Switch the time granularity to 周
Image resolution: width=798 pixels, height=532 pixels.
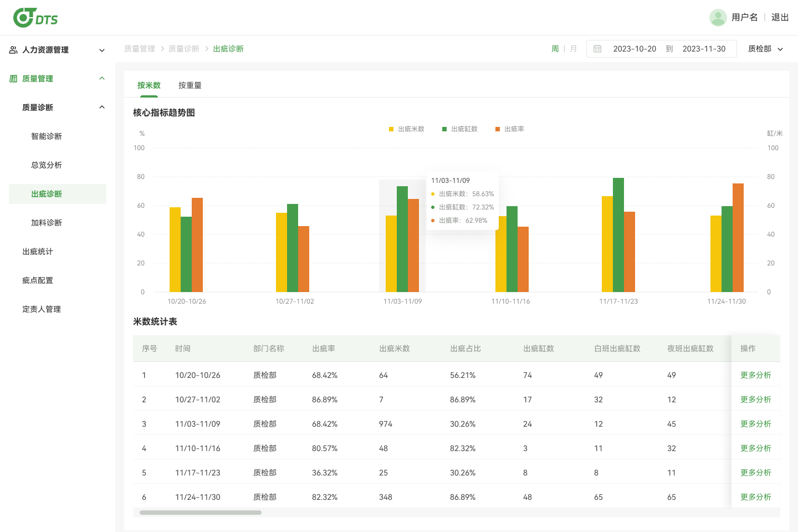[x=555, y=49]
